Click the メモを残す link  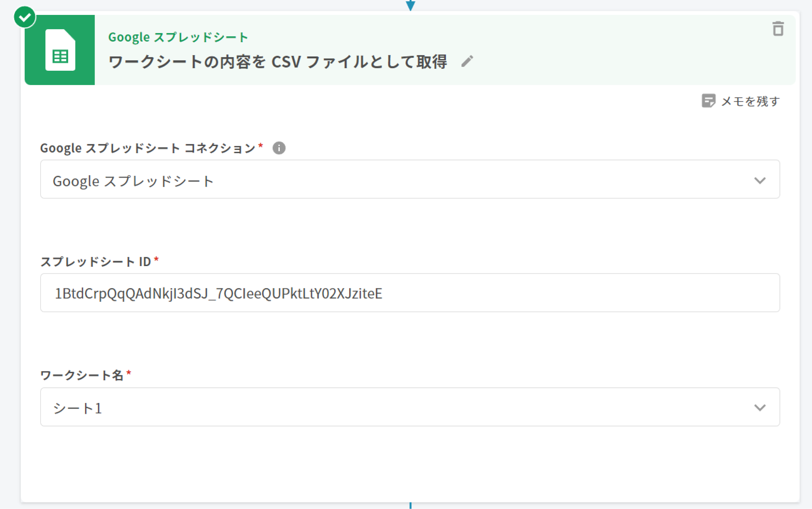click(750, 101)
